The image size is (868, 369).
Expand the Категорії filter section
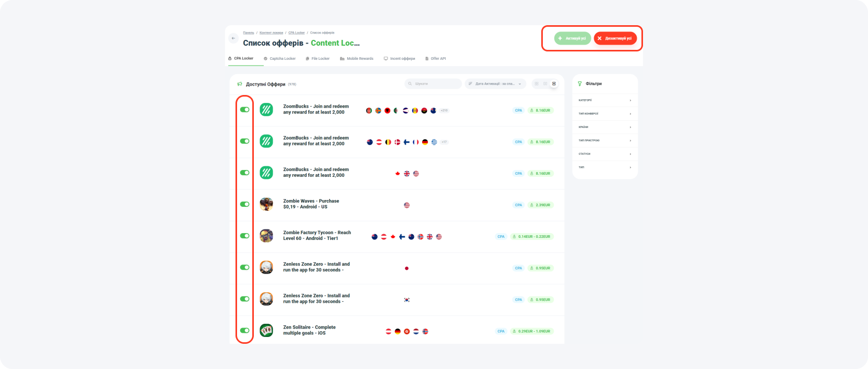(x=604, y=100)
